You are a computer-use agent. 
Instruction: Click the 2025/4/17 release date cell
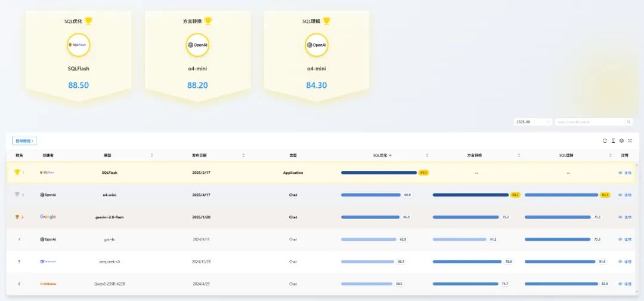click(x=202, y=195)
